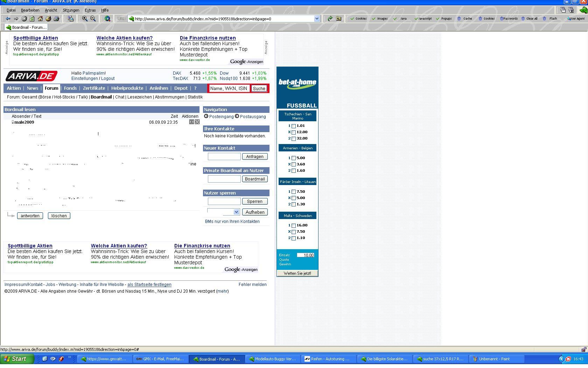The height and width of the screenshot is (368, 588).
Task: Open the User Agent selector
Action: [x=576, y=19]
